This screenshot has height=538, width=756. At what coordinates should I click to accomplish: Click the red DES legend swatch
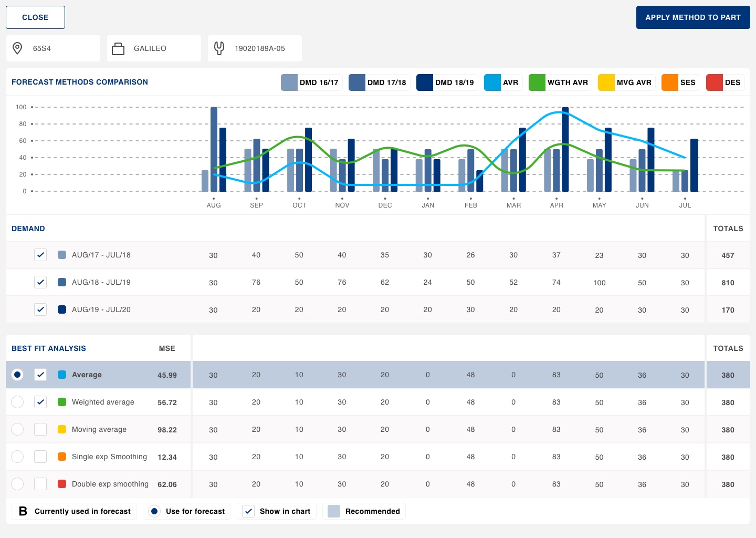coord(714,82)
